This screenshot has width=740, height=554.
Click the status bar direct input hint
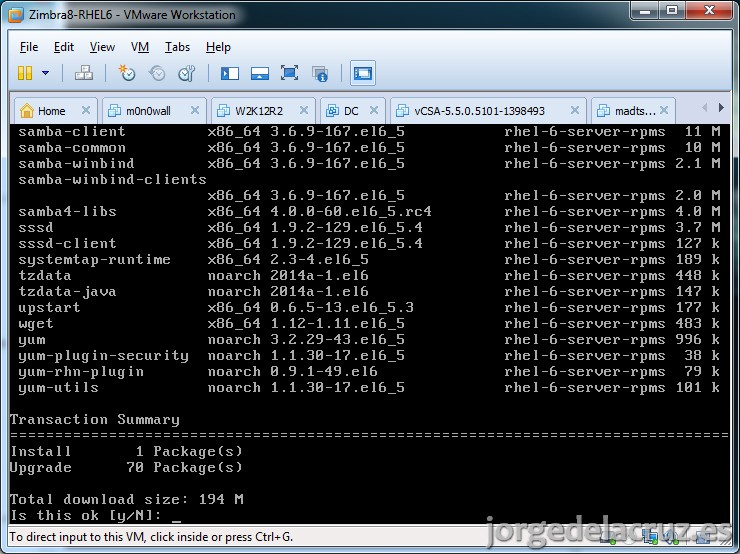tap(151, 537)
